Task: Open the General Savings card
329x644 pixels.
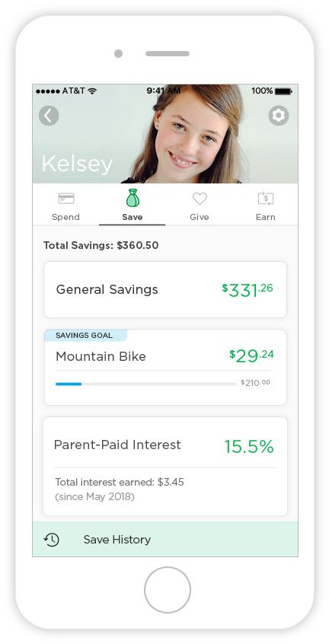Action: tap(165, 289)
